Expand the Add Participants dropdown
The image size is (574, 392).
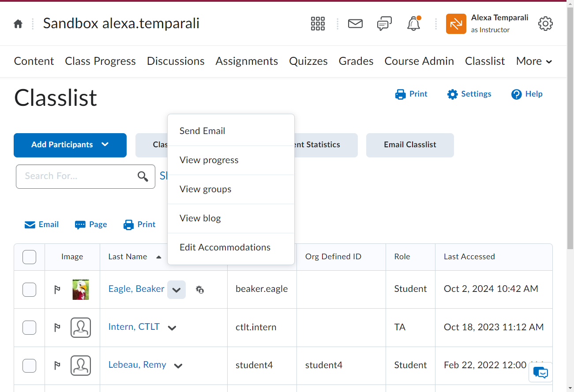70,145
